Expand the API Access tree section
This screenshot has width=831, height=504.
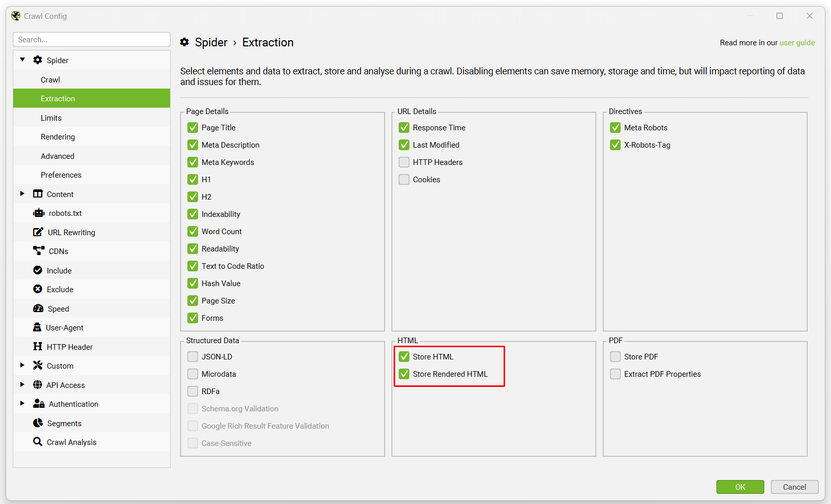pyautogui.click(x=22, y=384)
